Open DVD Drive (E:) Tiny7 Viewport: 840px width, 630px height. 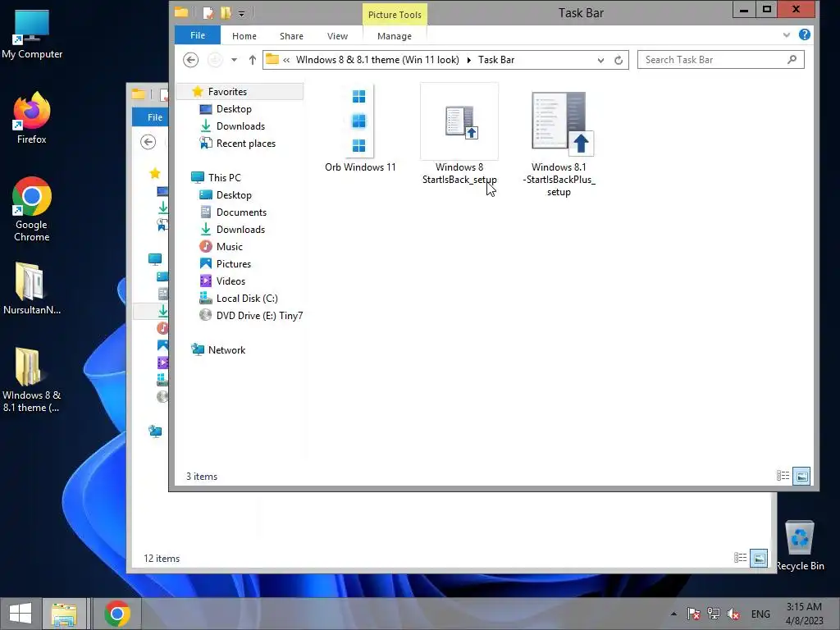click(259, 316)
